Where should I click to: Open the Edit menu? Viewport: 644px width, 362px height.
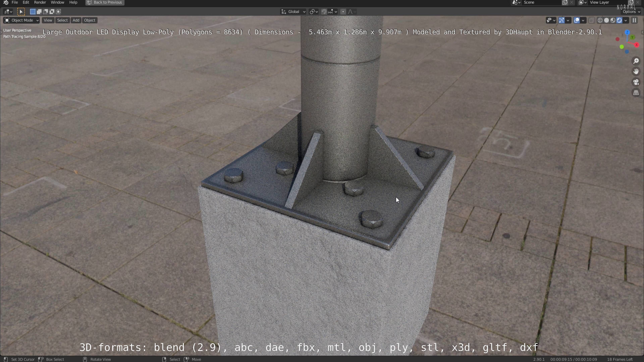(26, 3)
